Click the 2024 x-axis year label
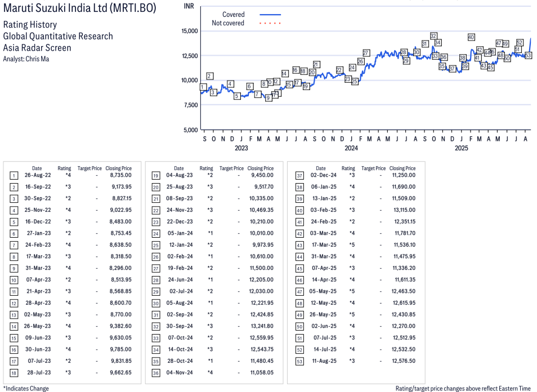 coord(351,148)
